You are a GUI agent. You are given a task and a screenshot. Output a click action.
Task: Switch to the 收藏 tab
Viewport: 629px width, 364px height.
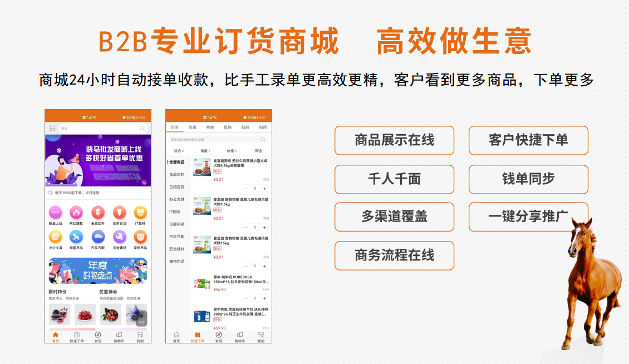(x=193, y=127)
